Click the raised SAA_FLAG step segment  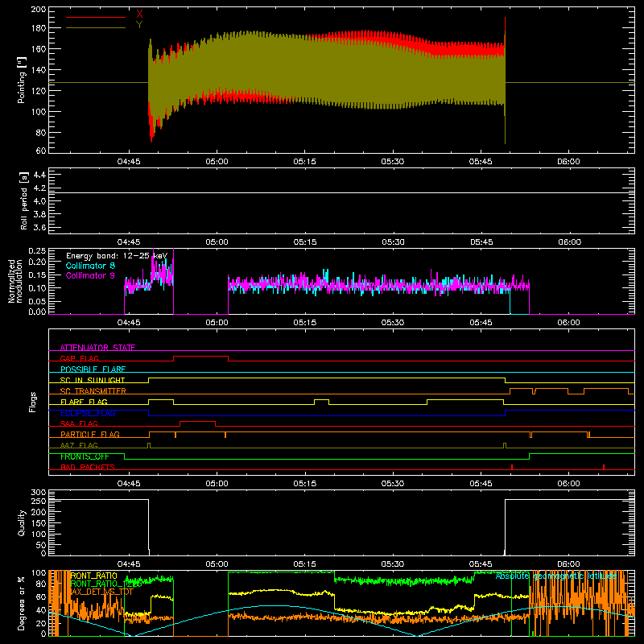197,421
